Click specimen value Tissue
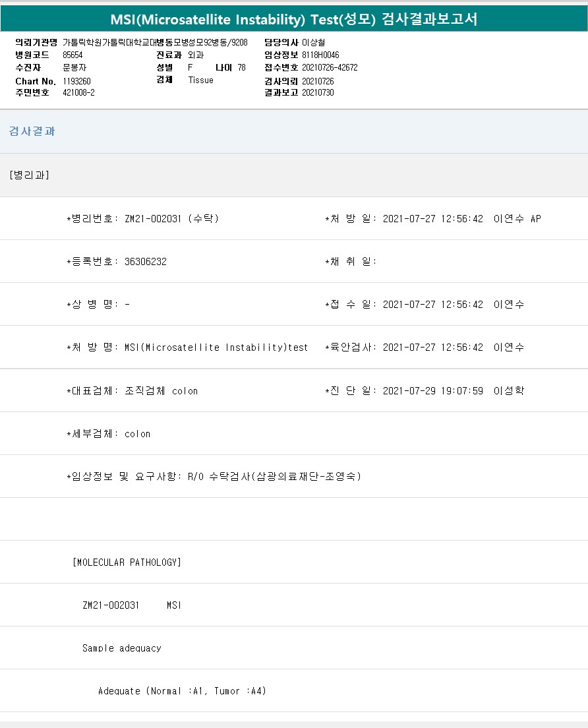588x728 pixels. coord(200,80)
